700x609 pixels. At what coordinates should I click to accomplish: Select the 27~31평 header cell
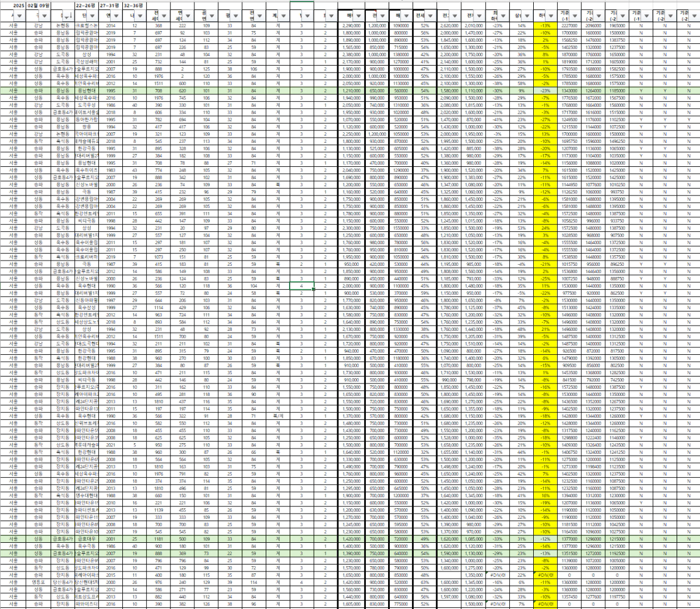110,5
